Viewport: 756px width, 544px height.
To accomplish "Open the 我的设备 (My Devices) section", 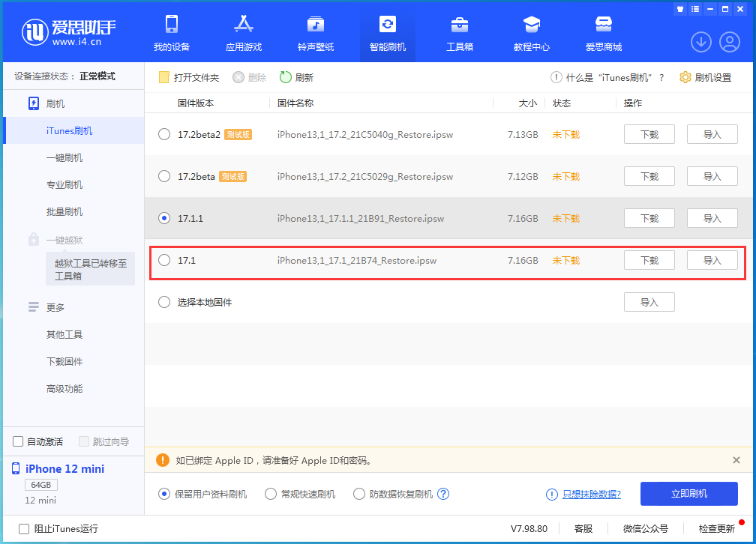I will (x=171, y=33).
